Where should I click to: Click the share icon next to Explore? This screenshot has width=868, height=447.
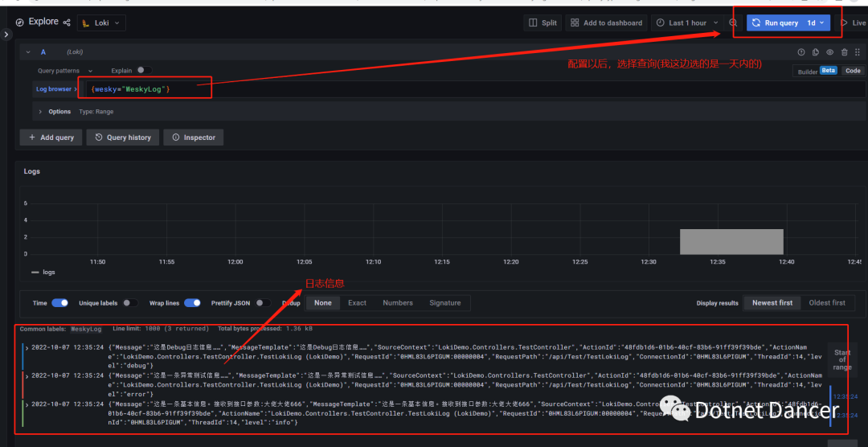pos(67,23)
